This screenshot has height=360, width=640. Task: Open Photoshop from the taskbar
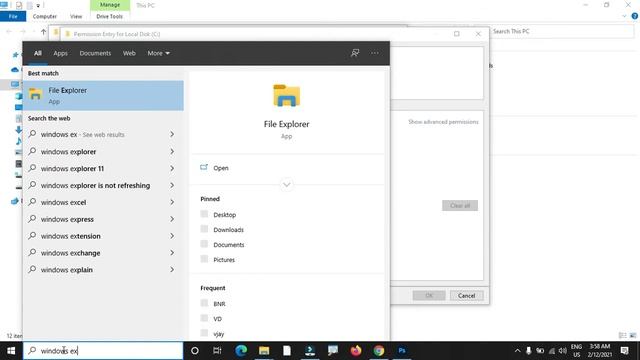pyautogui.click(x=402, y=351)
